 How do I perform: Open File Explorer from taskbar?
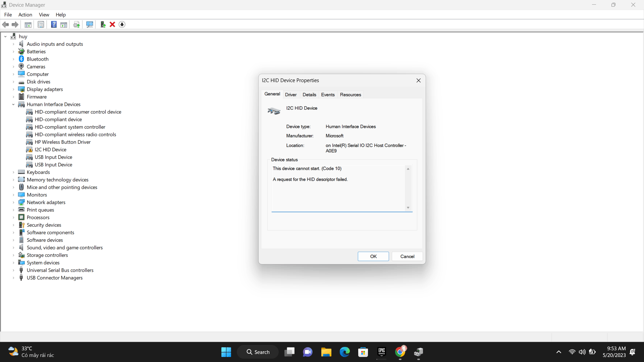tap(326, 352)
